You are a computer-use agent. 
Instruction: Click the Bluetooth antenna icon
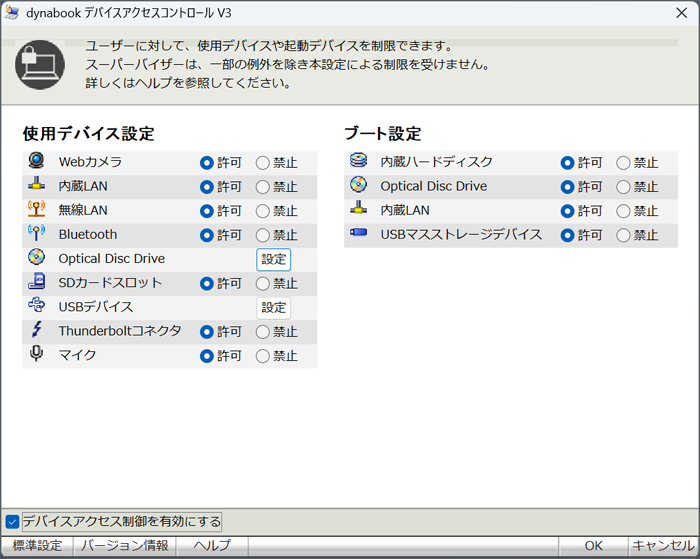(36, 233)
